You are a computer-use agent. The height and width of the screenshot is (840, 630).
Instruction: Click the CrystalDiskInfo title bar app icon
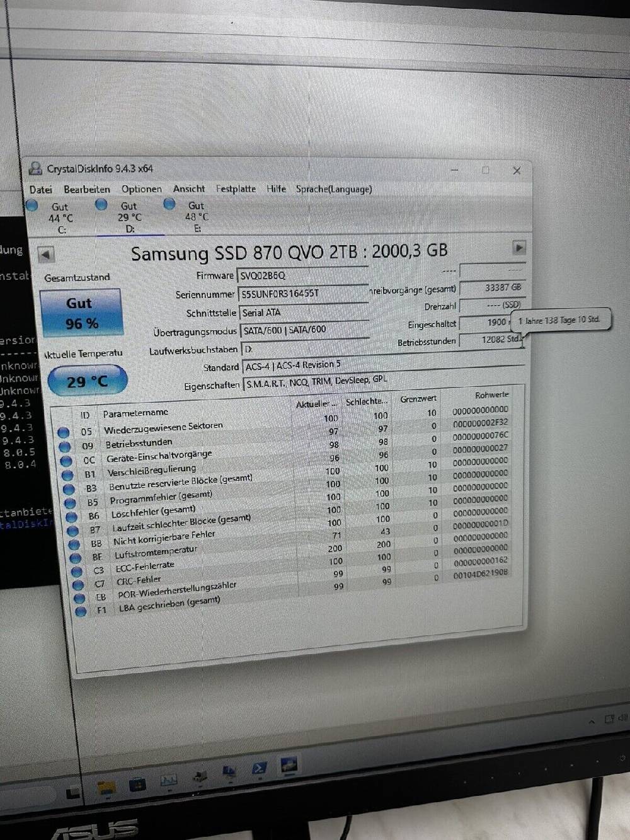click(36, 169)
